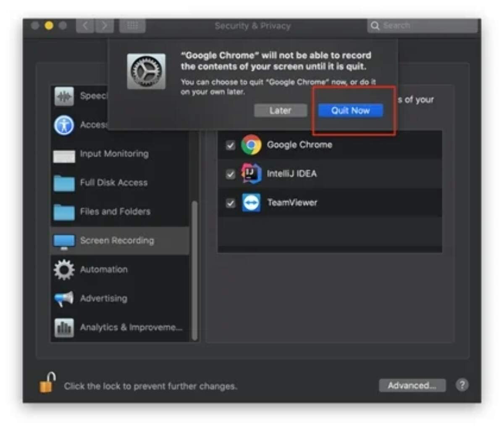Click the Files and Folders folder icon

tap(64, 212)
